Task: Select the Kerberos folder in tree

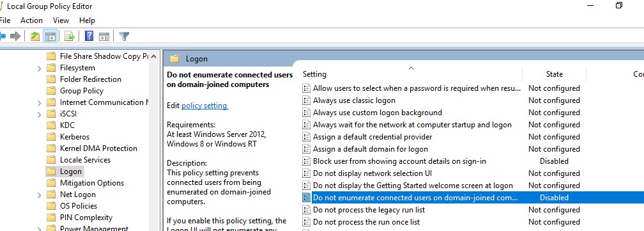Action: pyautogui.click(x=74, y=137)
